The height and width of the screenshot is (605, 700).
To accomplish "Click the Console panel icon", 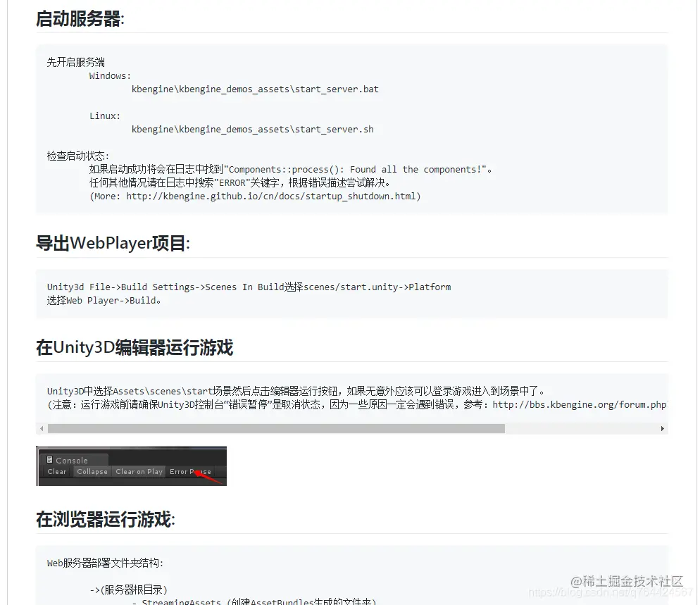I will 50,459.
